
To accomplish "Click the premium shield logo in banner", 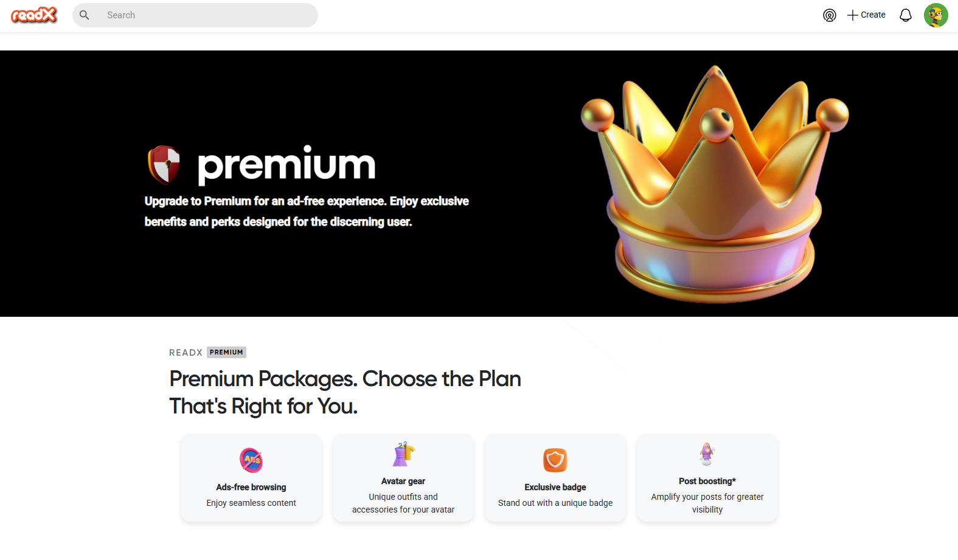I will coord(164,164).
